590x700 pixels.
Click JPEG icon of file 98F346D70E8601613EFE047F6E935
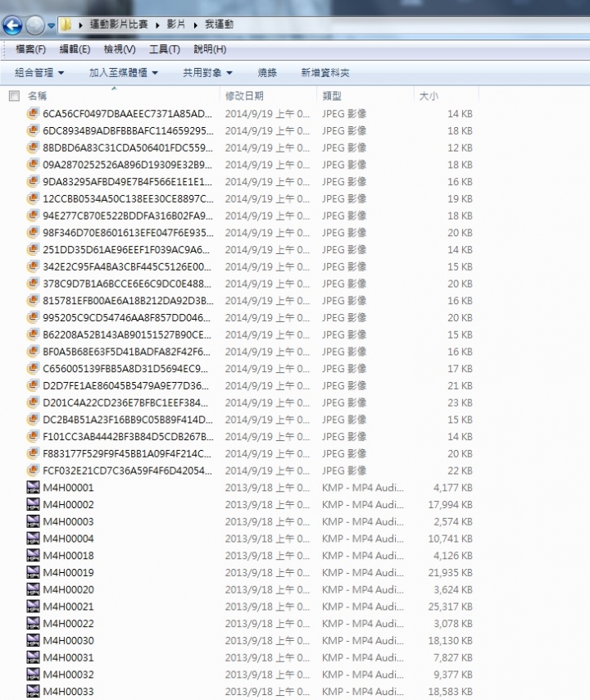pyautogui.click(x=33, y=232)
